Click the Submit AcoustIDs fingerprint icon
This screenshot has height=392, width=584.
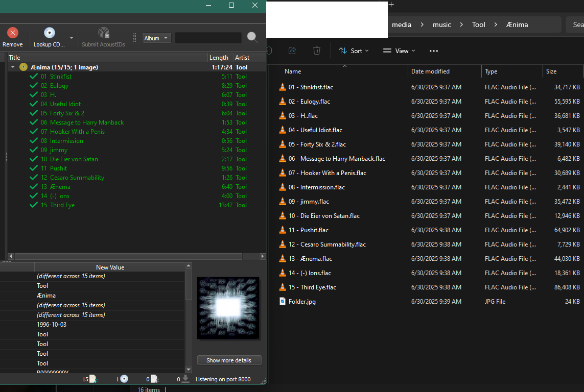(104, 33)
